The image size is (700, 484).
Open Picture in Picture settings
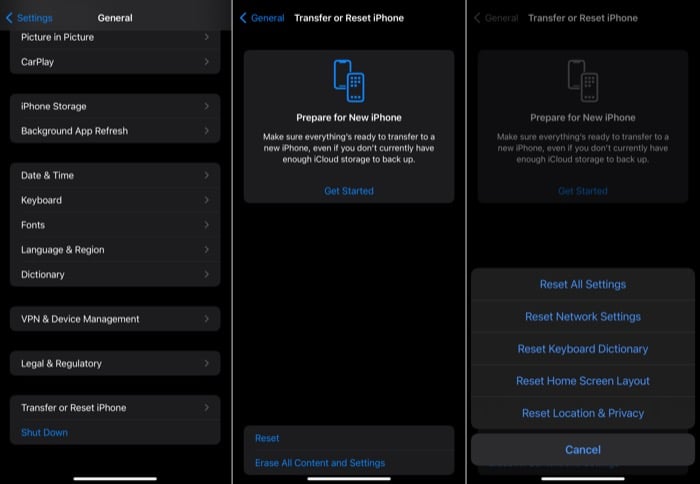pyautogui.click(x=115, y=37)
